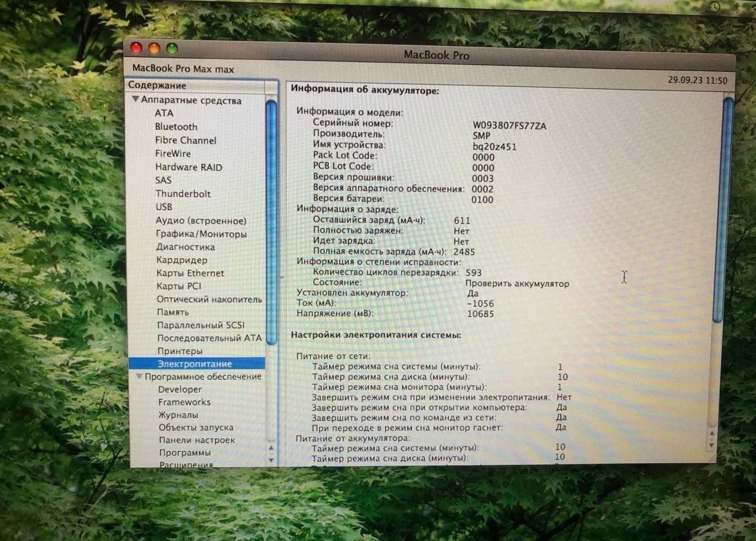Viewport: 756px width, 541px height.
Task: Choose the Кардридер entry
Action: click(182, 260)
